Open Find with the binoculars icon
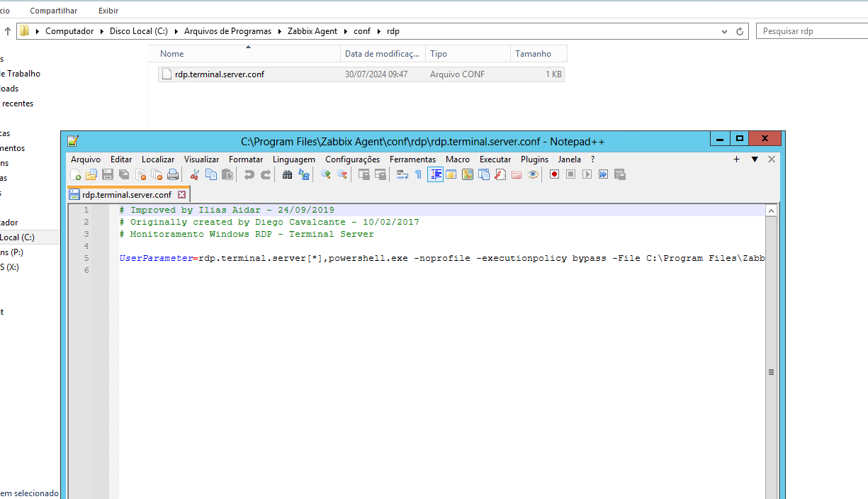 coord(287,174)
